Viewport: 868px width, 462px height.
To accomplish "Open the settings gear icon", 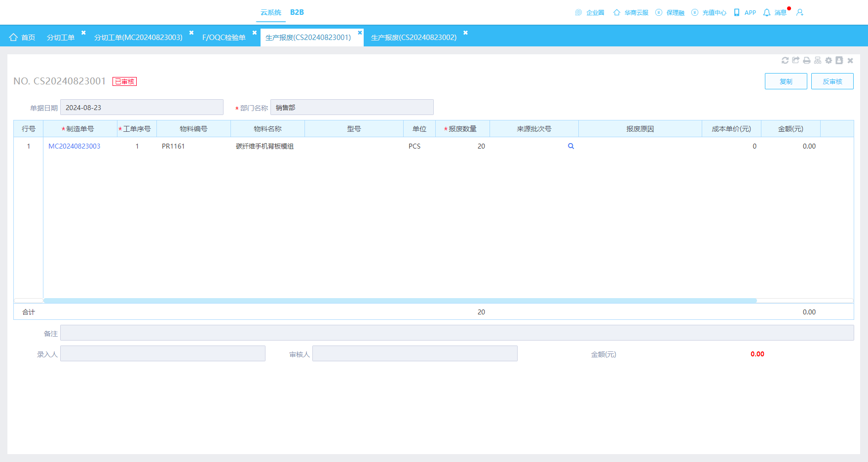I will click(829, 60).
